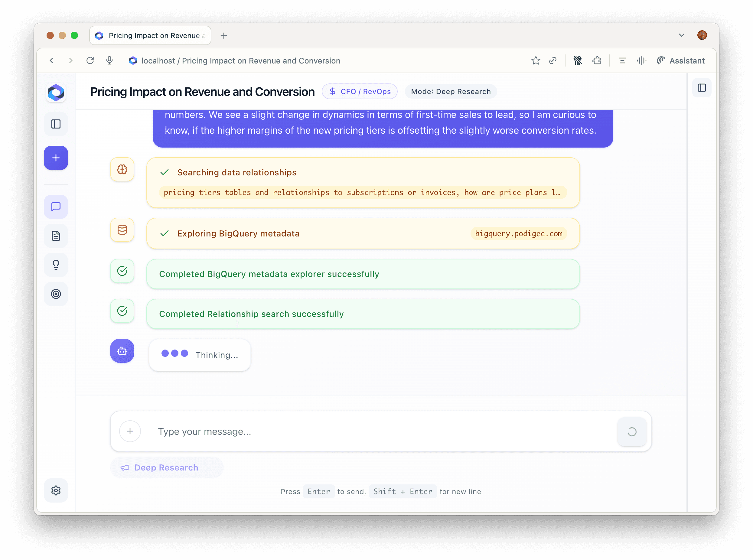Toggle the left sidebar panel icon
Viewport: 753px width, 560px height.
pos(56,124)
